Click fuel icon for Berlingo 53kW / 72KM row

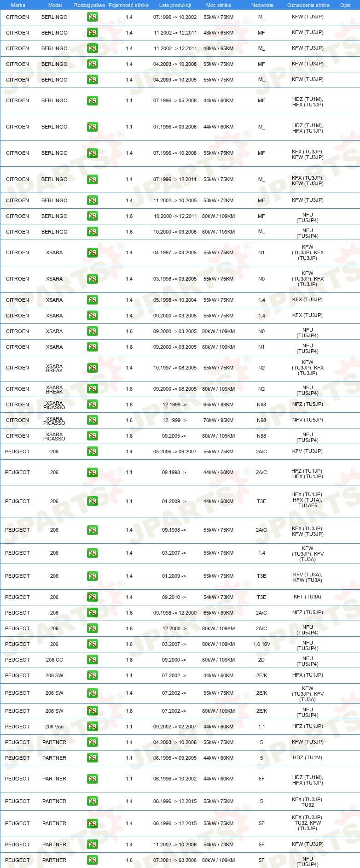92,200
